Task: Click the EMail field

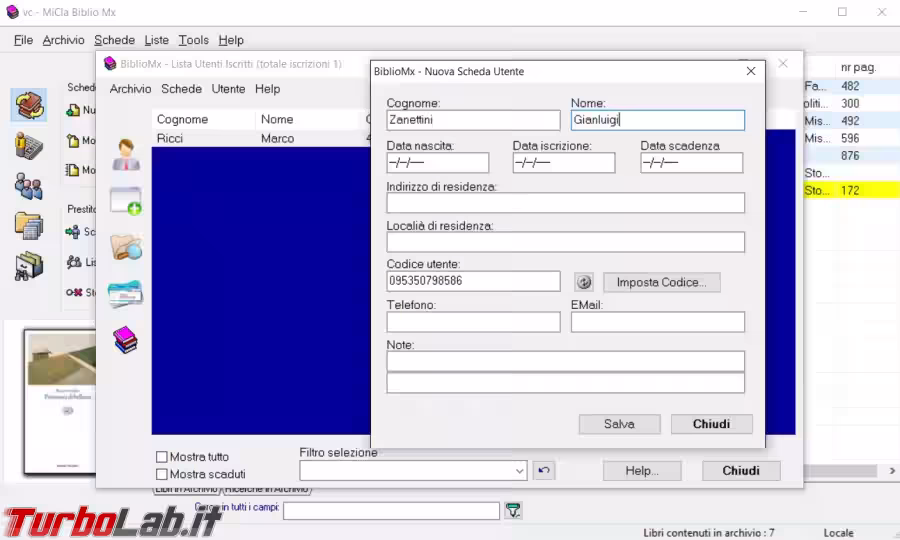Action: [x=658, y=322]
